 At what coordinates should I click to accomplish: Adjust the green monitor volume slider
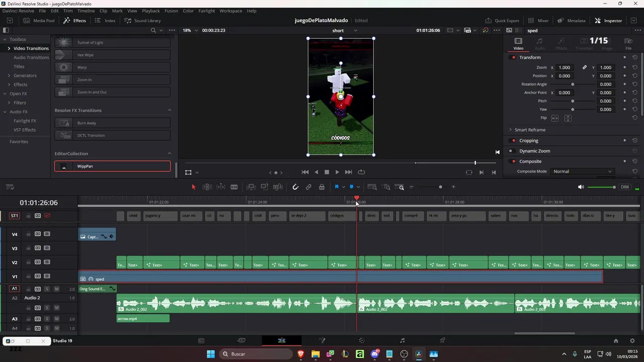(x=602, y=187)
